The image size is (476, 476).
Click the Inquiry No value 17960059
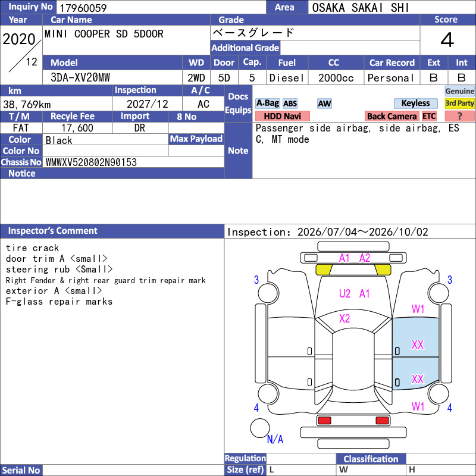[x=83, y=8]
